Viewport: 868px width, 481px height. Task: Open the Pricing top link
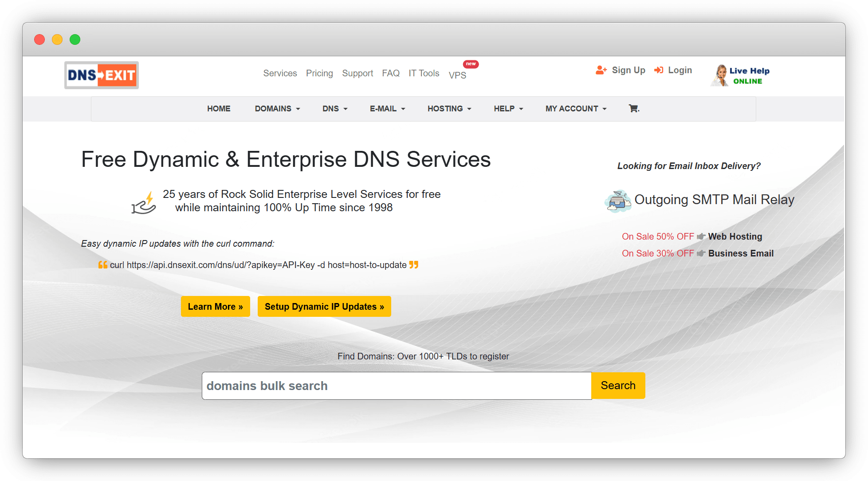[319, 73]
